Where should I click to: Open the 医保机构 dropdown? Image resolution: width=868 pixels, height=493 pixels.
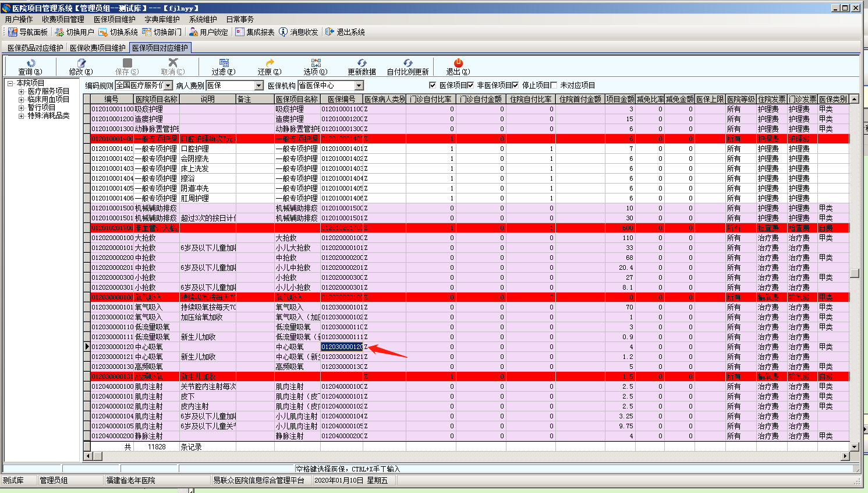[359, 86]
